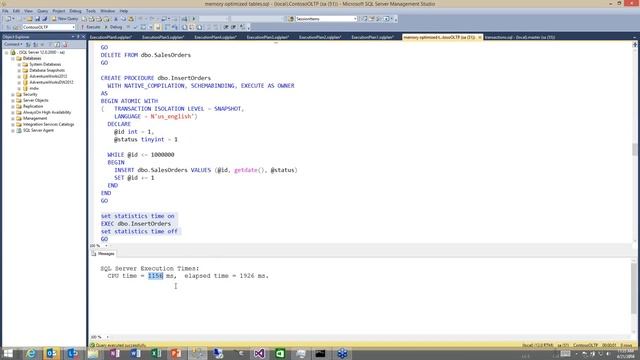The height and width of the screenshot is (360, 640).
Task: Select AdventureWorksDW2012 database in tree
Action: [x=51, y=82]
